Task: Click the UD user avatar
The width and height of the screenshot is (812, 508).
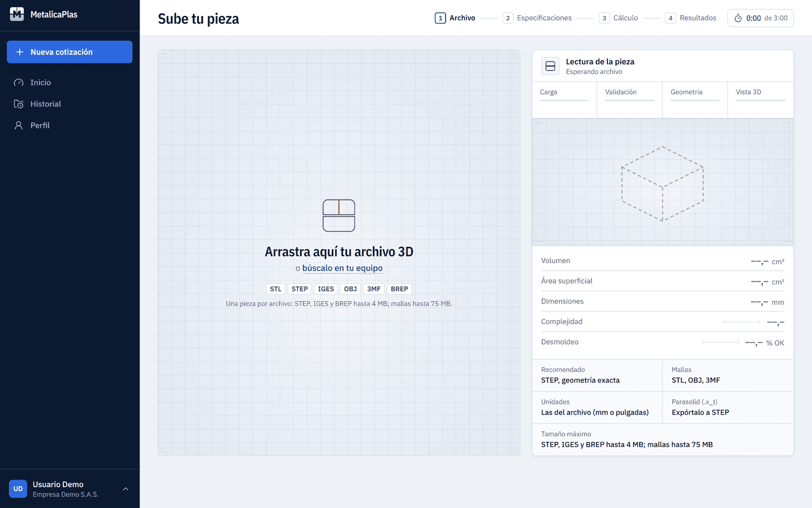Action: [x=18, y=489]
